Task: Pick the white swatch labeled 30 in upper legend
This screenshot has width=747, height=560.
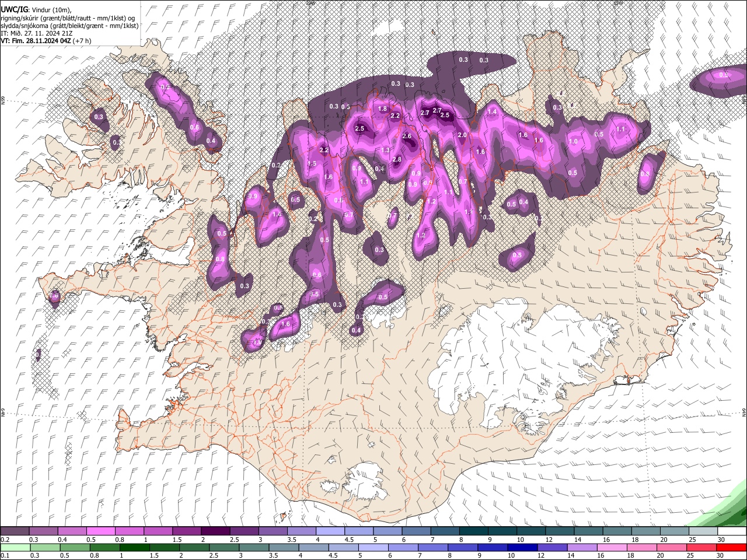Action: pyautogui.click(x=732, y=531)
